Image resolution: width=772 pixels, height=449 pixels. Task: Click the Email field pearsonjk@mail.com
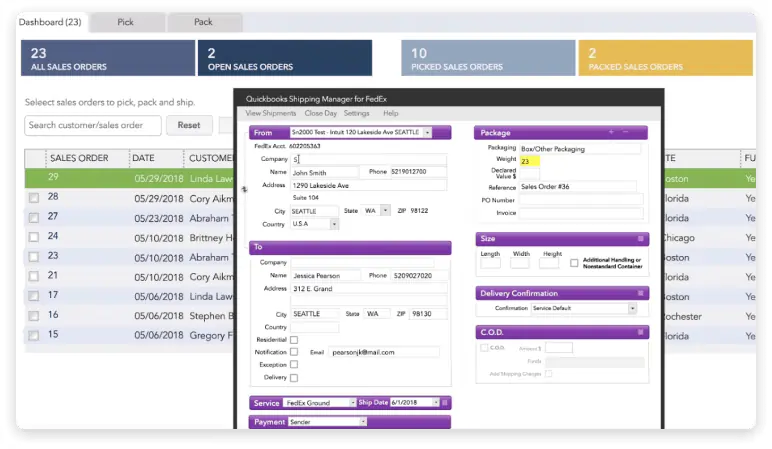tap(384, 352)
